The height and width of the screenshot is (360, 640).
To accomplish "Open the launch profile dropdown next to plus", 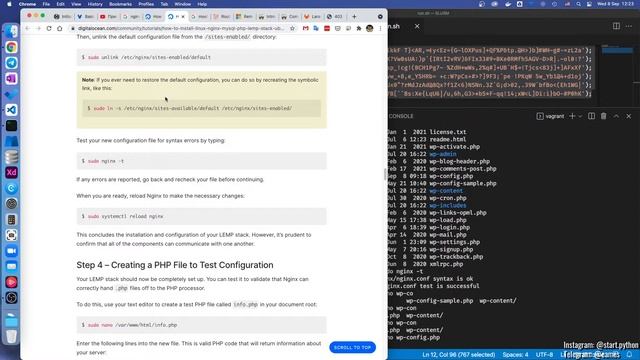I will click(x=580, y=116).
